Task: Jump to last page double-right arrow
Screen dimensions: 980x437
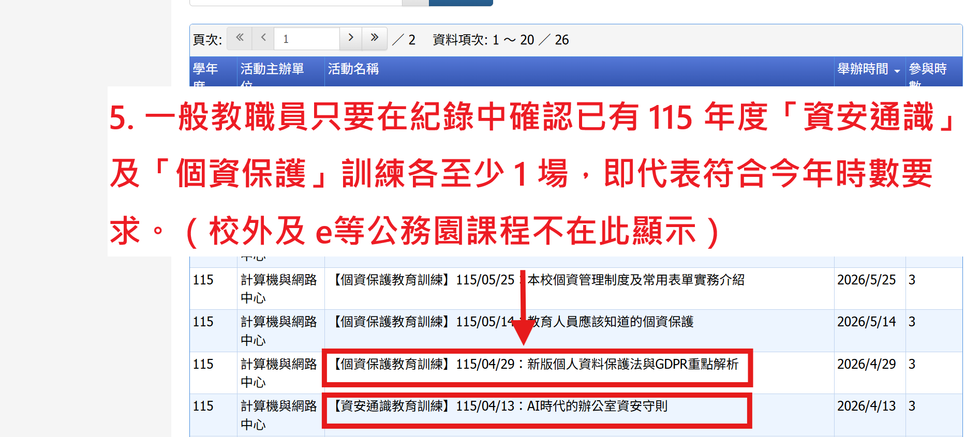Action: coord(375,38)
